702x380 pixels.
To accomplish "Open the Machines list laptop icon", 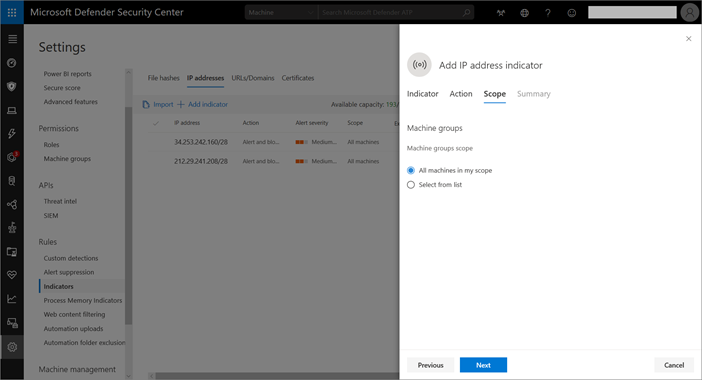I will click(12, 110).
